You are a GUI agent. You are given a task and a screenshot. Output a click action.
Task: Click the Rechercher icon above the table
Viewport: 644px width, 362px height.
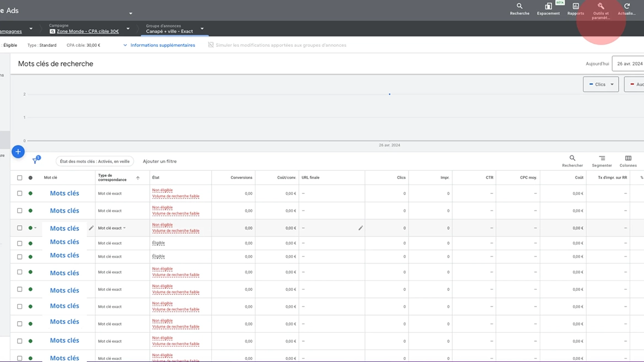(572, 158)
